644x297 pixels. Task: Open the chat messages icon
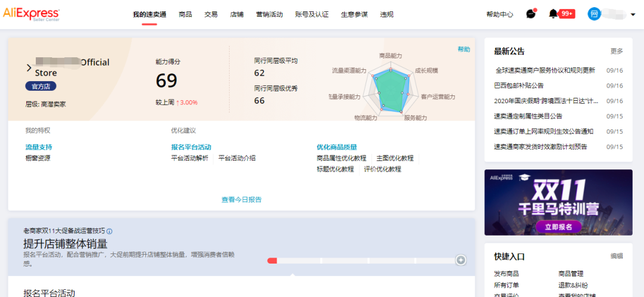coord(531,14)
